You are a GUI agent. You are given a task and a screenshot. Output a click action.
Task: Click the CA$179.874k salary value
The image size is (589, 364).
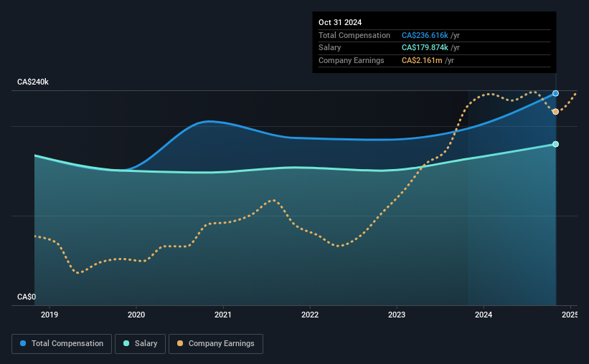pyautogui.click(x=425, y=48)
